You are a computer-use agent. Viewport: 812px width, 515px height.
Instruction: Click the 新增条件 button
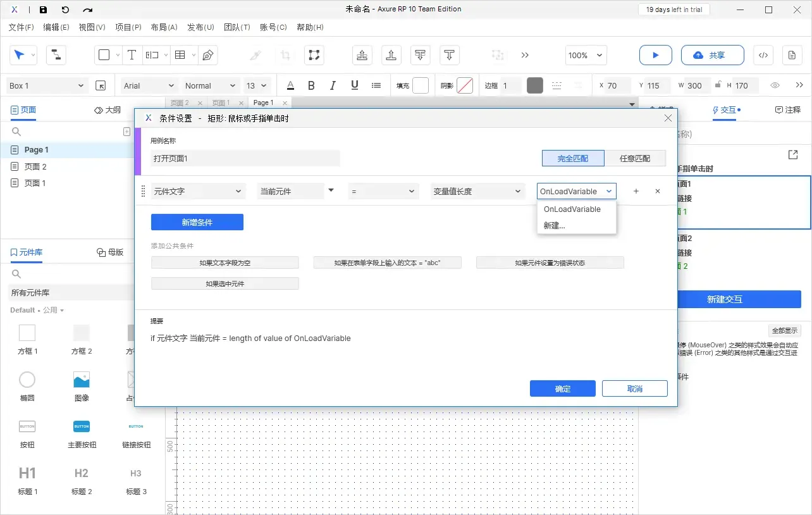click(x=196, y=222)
